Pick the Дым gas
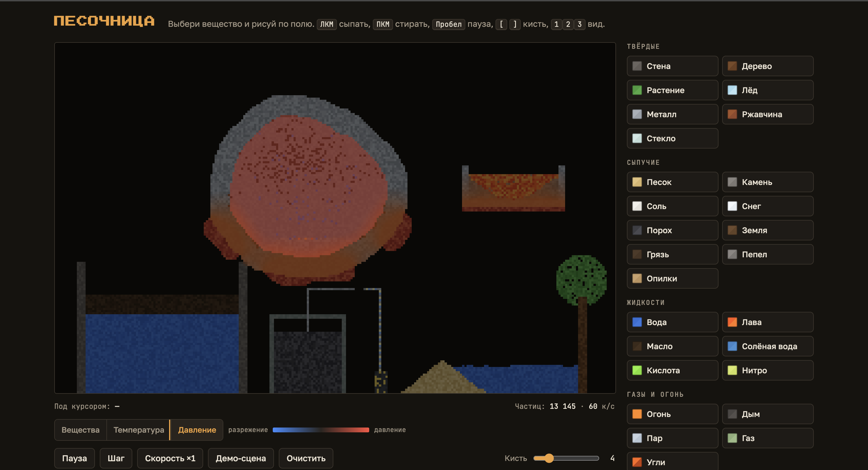This screenshot has width=868, height=470. coord(768,414)
